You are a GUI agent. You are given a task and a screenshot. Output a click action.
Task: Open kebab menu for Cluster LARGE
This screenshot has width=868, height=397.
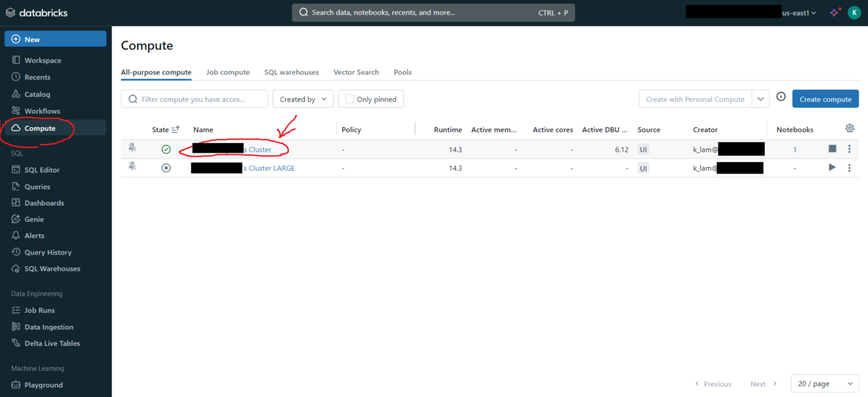click(850, 168)
